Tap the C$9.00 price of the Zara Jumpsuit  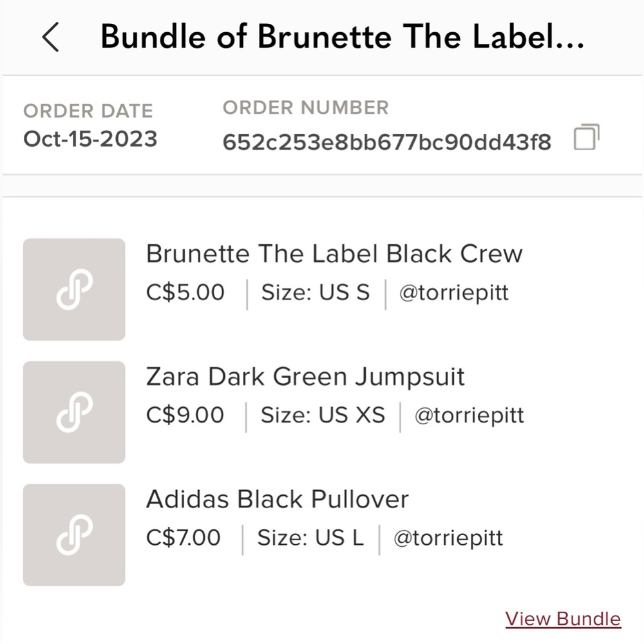185,415
